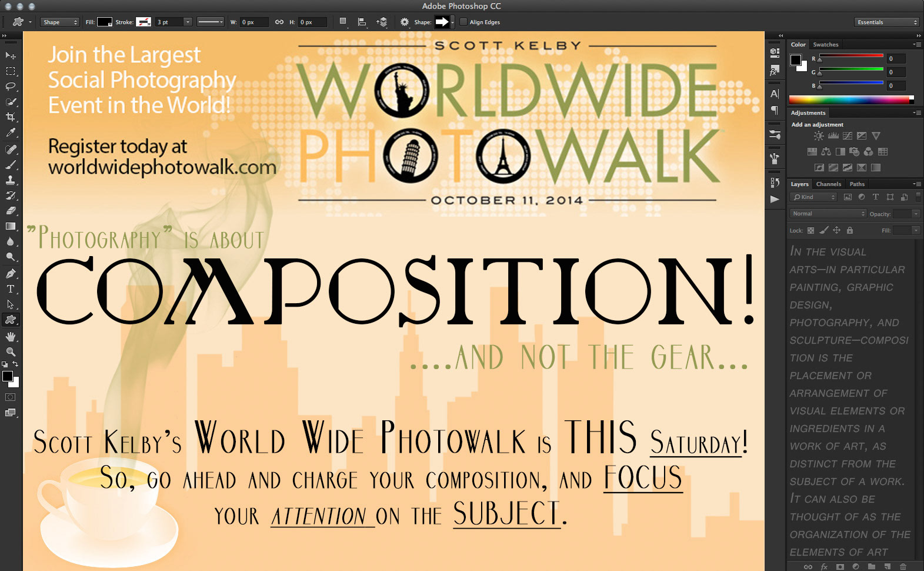
Task: Toggle filter for pixel layers
Action: 848,197
